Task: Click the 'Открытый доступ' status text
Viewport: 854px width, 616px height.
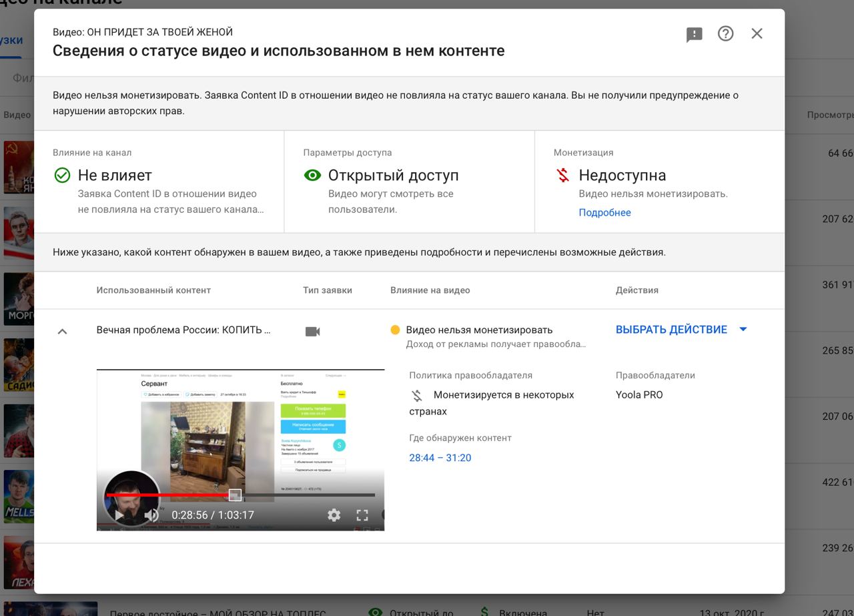Action: 394,176
